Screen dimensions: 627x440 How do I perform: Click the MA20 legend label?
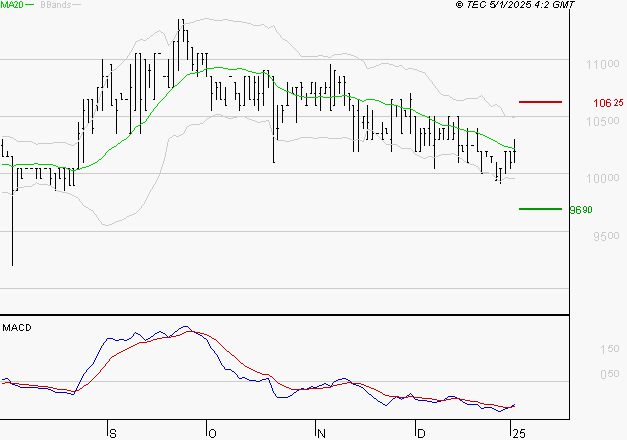[x=12, y=5]
